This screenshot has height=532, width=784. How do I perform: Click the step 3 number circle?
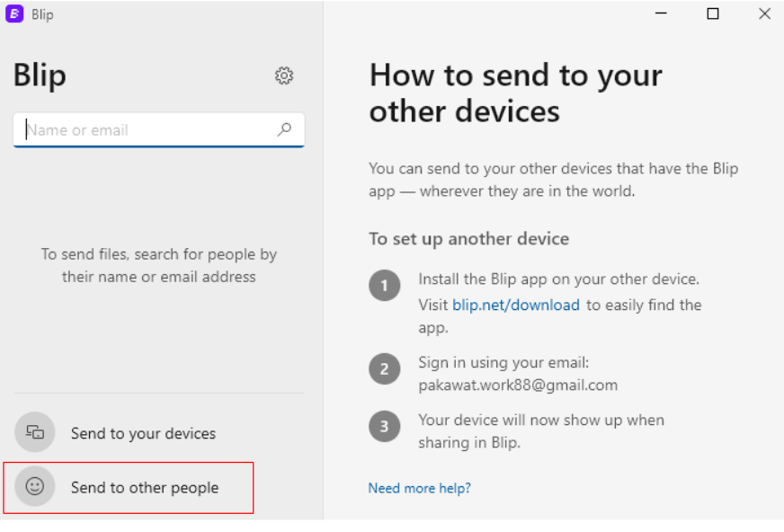385,427
